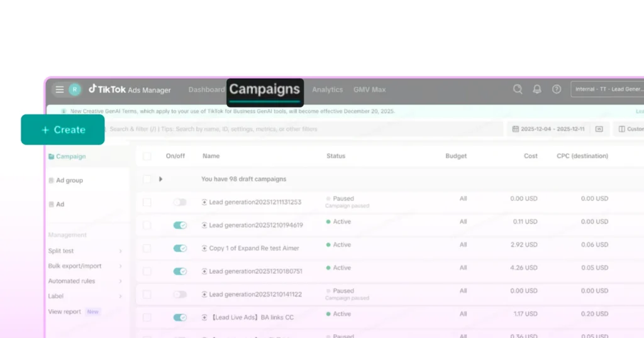Click campaign type icon for Lead generation20251210180751
This screenshot has width=644, height=338.
pos(204,271)
